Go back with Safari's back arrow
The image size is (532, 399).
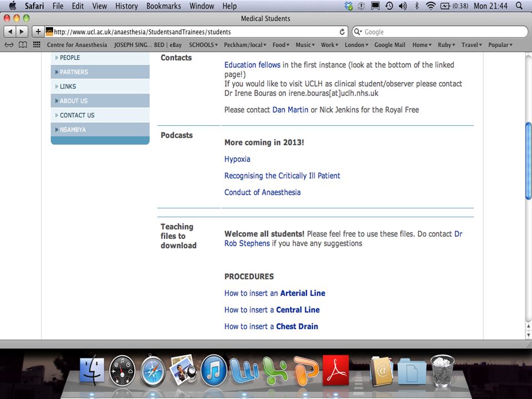(x=10, y=32)
